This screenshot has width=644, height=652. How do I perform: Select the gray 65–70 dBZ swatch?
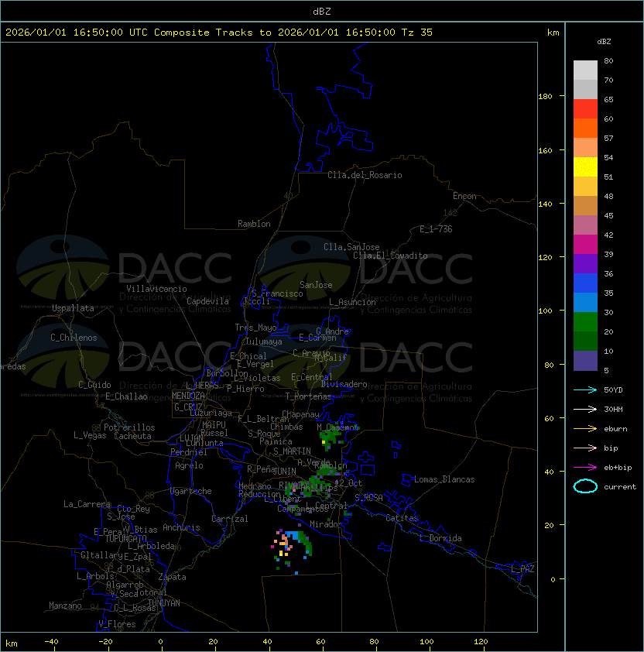[585, 89]
